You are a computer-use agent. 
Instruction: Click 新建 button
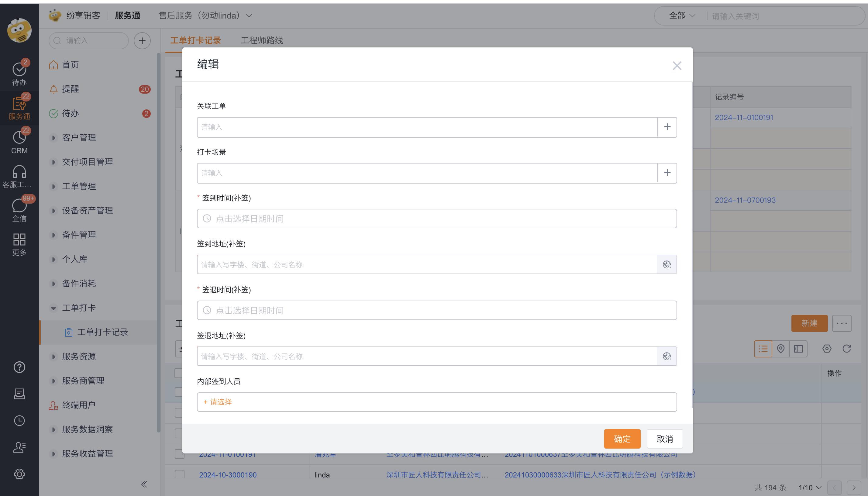[x=809, y=323]
